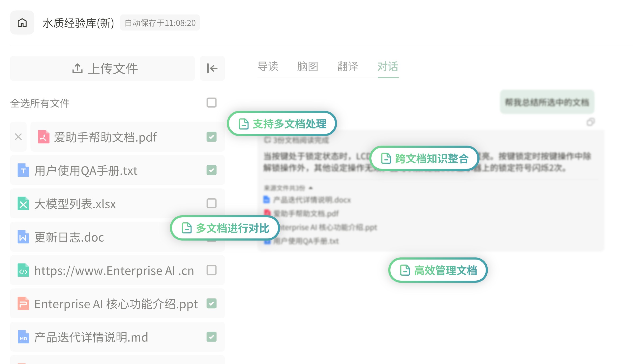The image size is (633, 364).
Task: Click the PPT icon of Enterprise AI 核心功能介绍
Action: tap(23, 304)
